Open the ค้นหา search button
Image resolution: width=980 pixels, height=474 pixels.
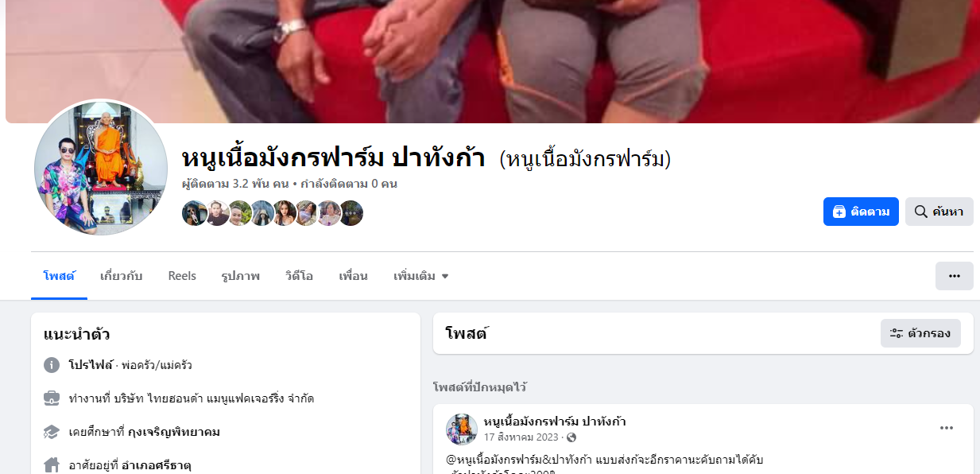(939, 212)
